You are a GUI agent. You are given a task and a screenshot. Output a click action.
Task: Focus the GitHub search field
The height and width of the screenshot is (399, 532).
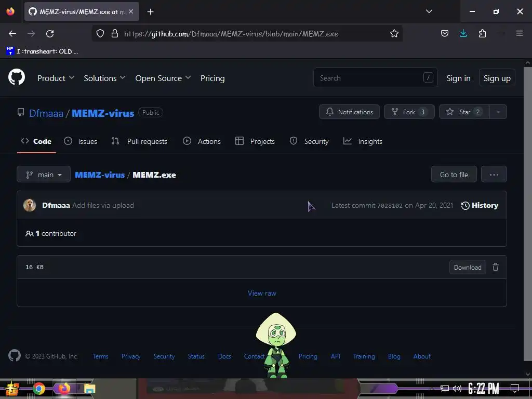pos(376,78)
